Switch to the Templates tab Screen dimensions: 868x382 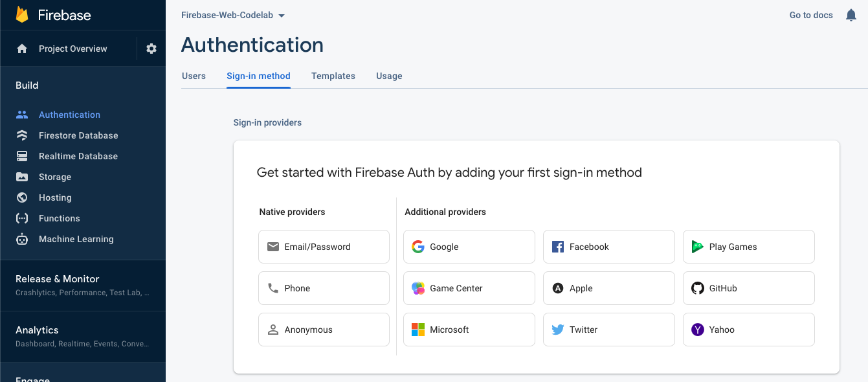pyautogui.click(x=333, y=76)
